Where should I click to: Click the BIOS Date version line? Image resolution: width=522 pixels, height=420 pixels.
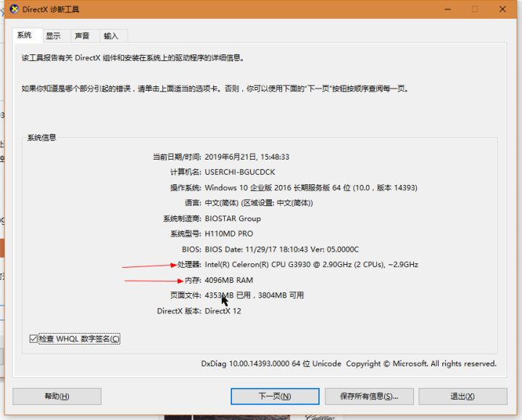[x=281, y=249]
